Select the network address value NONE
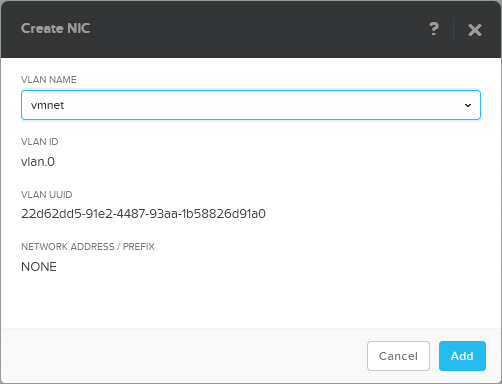502x384 pixels. [39, 267]
